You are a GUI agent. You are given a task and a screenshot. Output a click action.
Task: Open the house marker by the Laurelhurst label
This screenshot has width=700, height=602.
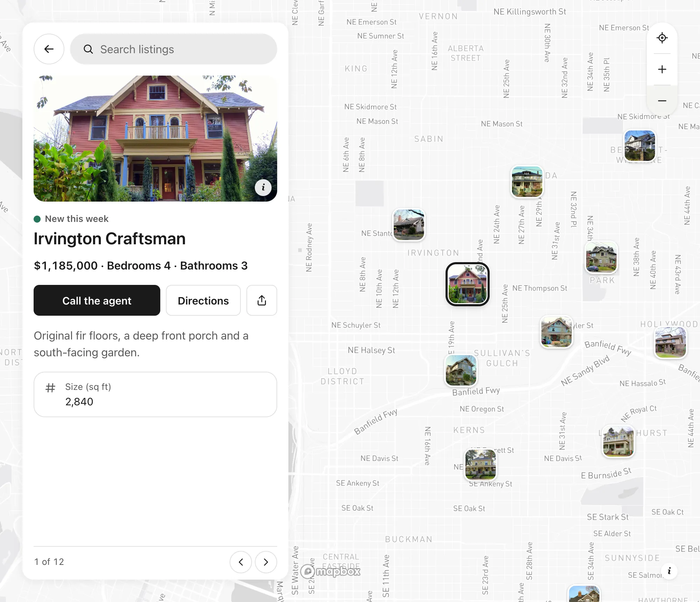(618, 441)
